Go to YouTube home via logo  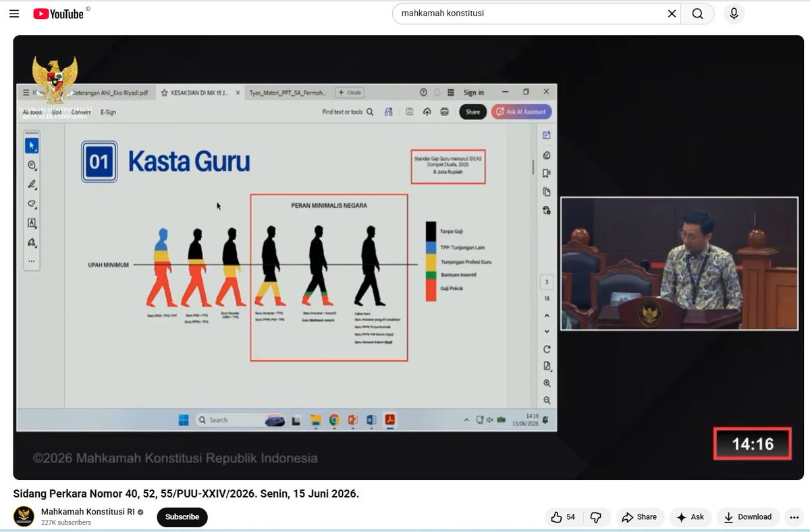pyautogui.click(x=58, y=14)
